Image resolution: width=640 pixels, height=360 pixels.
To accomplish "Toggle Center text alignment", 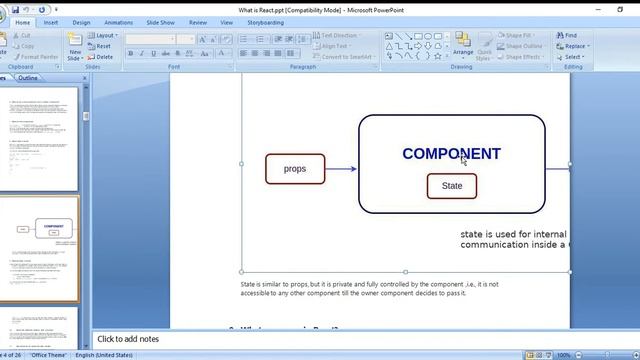I will 255,53.
